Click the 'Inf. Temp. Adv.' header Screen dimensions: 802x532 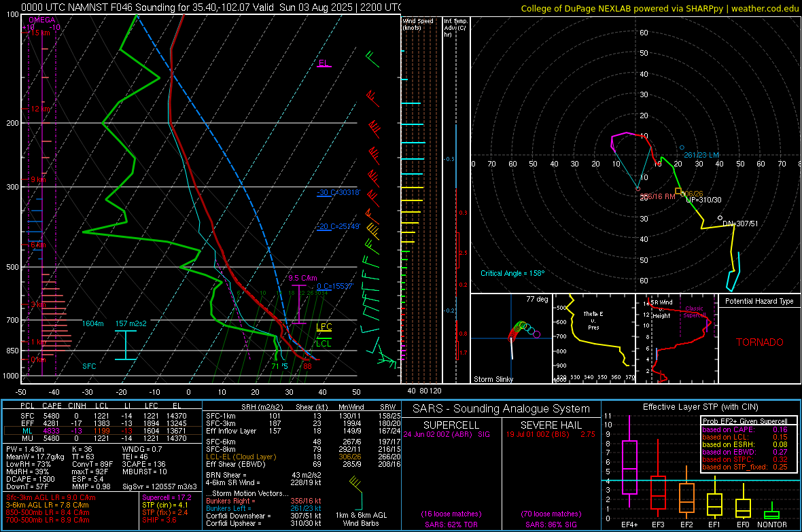coord(455,28)
